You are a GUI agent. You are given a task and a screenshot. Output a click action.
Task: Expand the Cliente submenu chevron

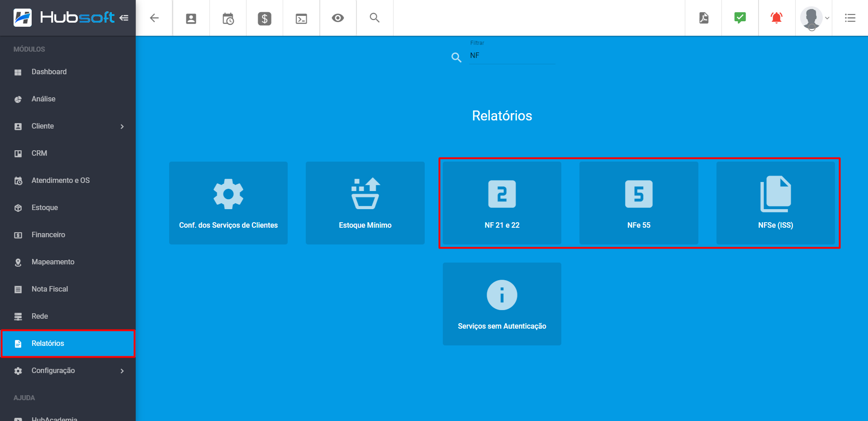point(122,126)
